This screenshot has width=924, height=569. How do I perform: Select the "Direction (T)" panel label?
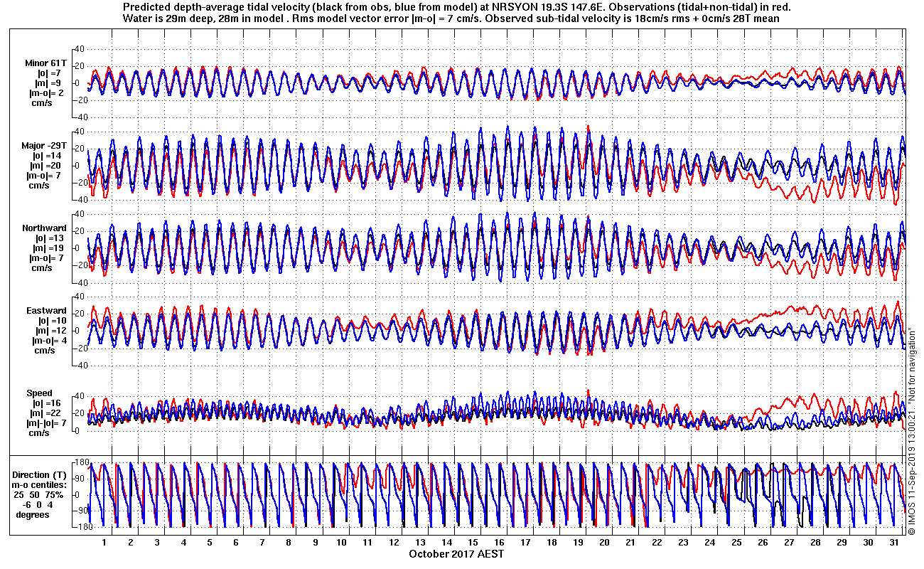(x=41, y=475)
